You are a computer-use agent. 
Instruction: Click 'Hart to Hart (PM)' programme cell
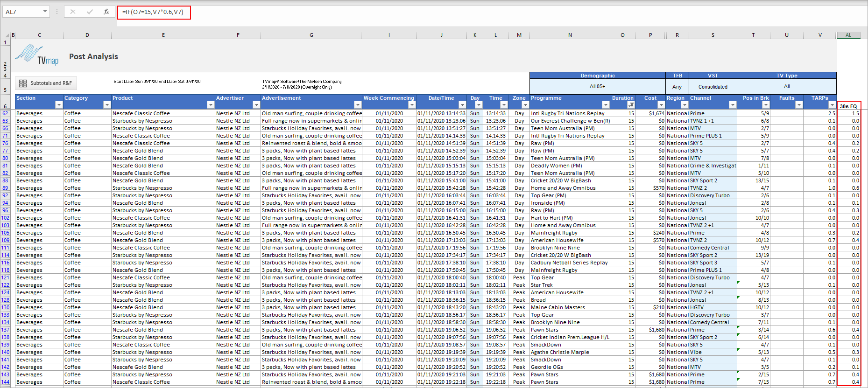click(x=570, y=218)
